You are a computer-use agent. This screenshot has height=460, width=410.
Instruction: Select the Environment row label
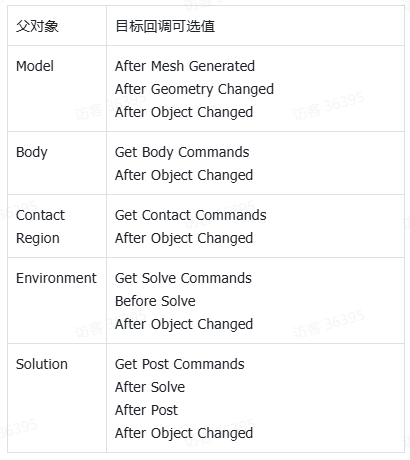(56, 278)
